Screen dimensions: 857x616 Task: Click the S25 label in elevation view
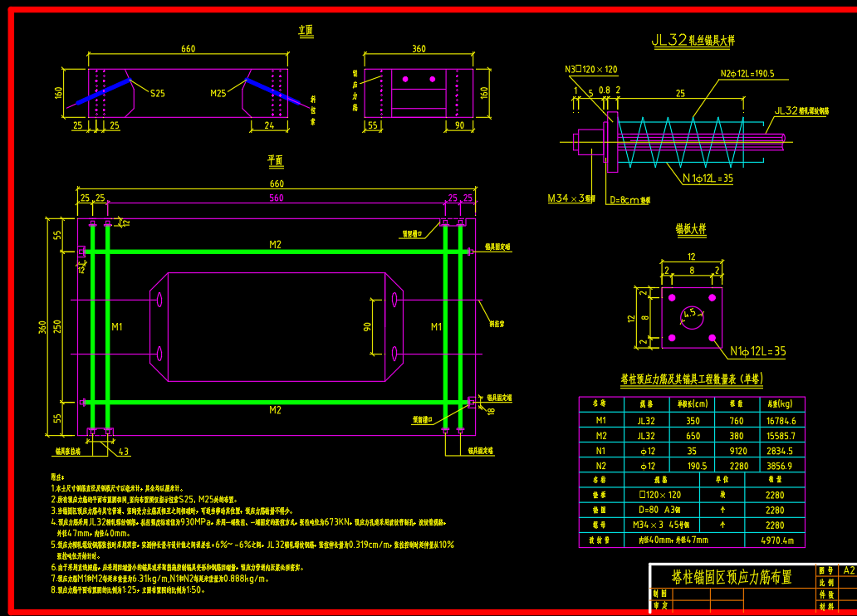[x=157, y=93]
